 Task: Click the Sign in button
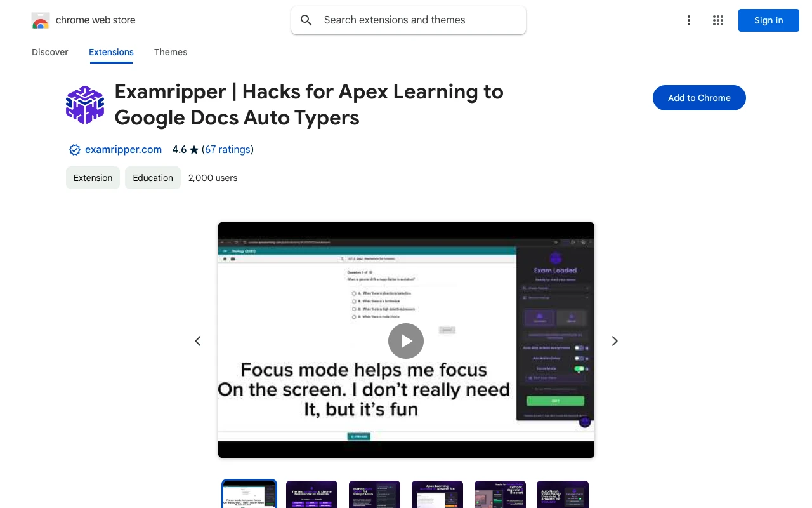(x=768, y=20)
